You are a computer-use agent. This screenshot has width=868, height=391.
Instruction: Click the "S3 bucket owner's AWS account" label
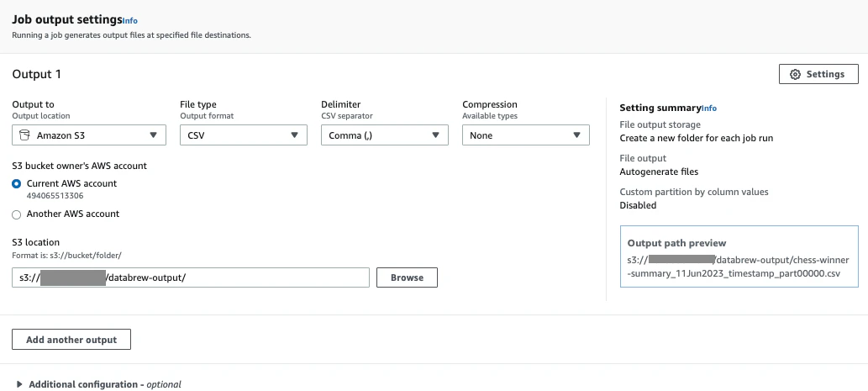pyautogui.click(x=80, y=166)
